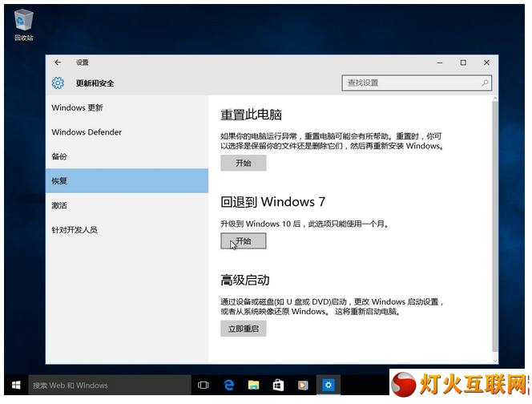Open the Windows Start menu
This screenshot has width=532, height=404.
click(x=16, y=385)
